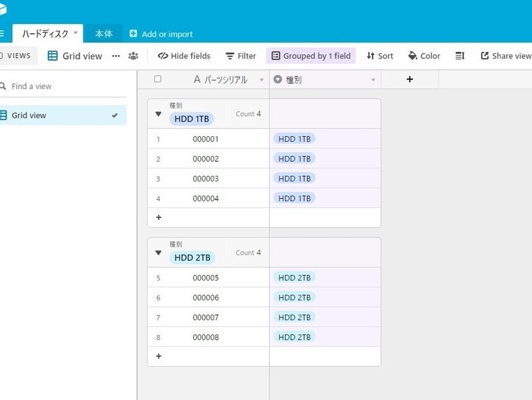Click the Find a view search field

point(63,86)
